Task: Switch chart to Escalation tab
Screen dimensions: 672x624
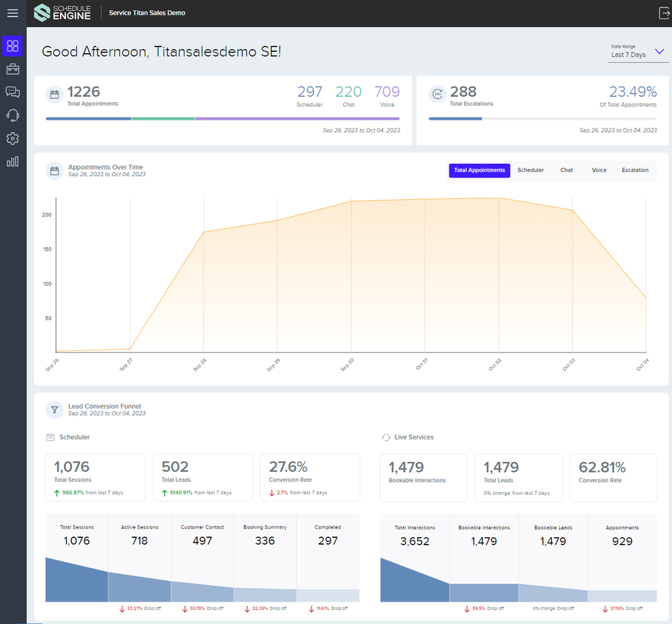Action: [634, 171]
